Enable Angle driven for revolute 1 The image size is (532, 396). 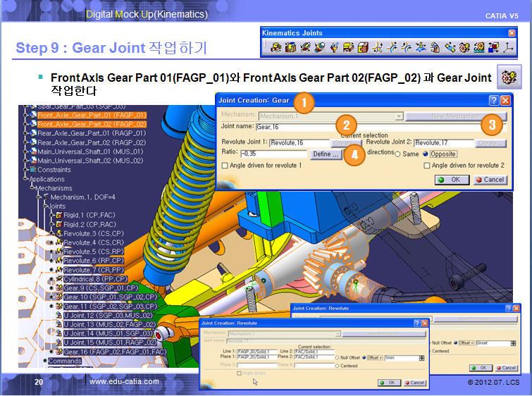pos(225,166)
